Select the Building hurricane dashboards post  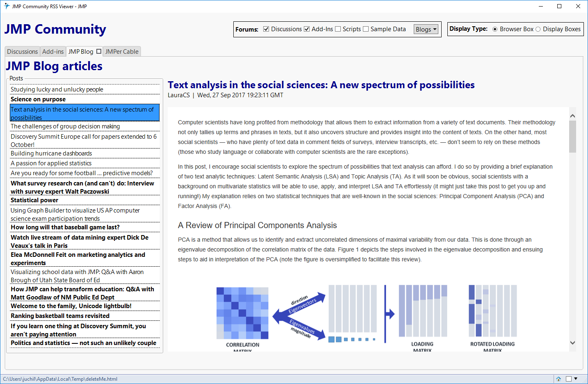[51, 153]
